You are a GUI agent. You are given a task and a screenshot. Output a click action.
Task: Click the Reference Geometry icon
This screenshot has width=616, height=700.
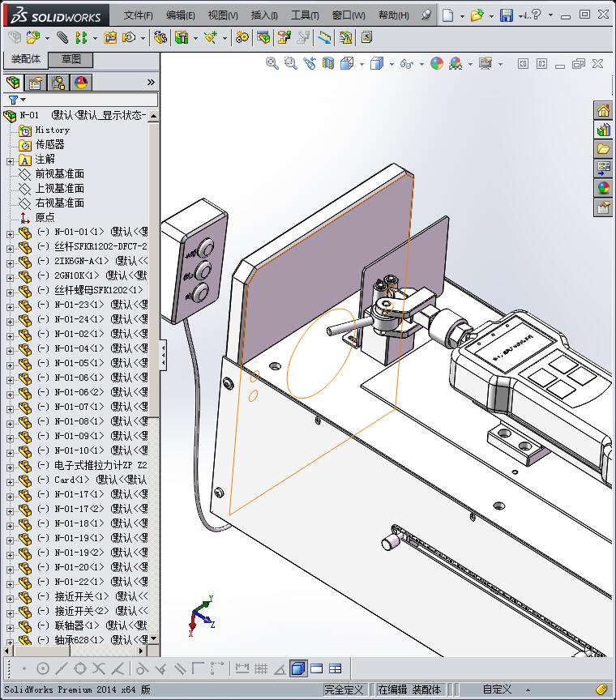point(211,37)
